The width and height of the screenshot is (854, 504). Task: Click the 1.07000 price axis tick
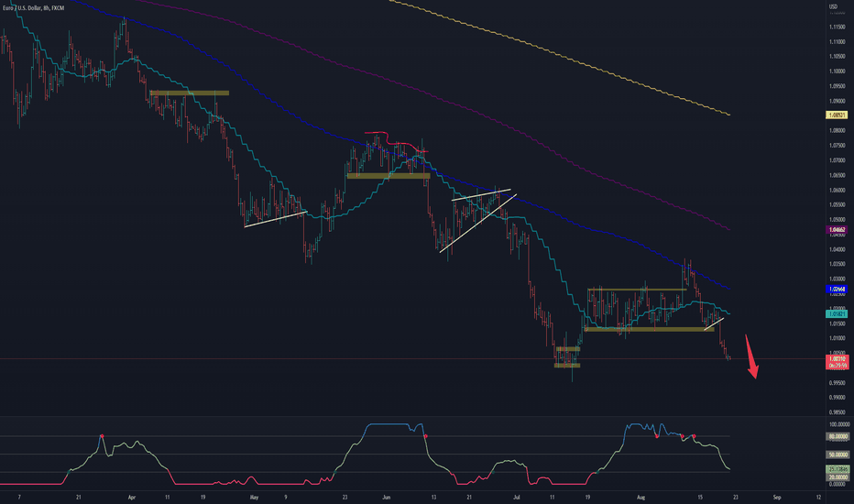tap(838, 160)
